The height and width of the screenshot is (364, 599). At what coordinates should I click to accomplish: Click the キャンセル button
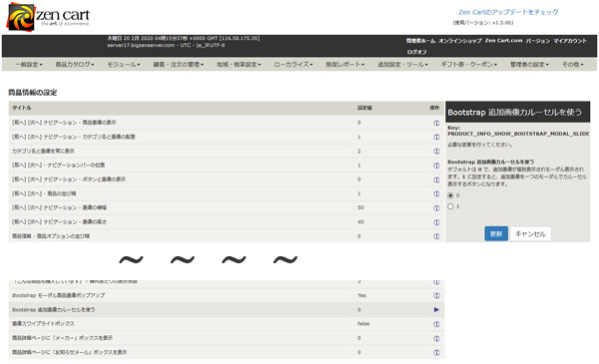click(530, 233)
